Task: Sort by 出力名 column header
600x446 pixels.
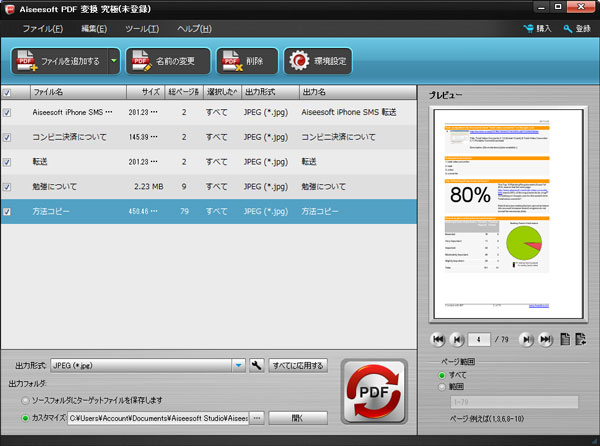Action: point(357,92)
